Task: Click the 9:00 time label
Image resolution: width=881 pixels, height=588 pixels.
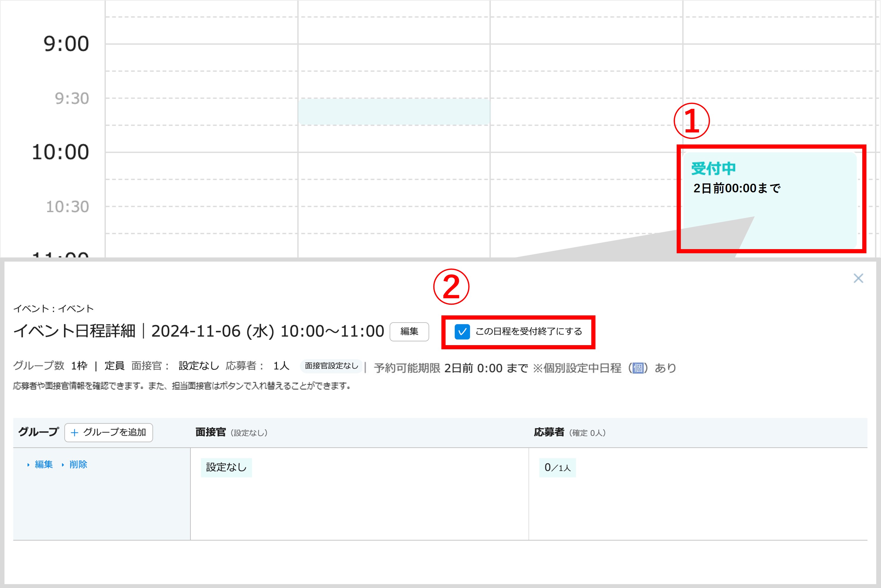Action: 66,44
